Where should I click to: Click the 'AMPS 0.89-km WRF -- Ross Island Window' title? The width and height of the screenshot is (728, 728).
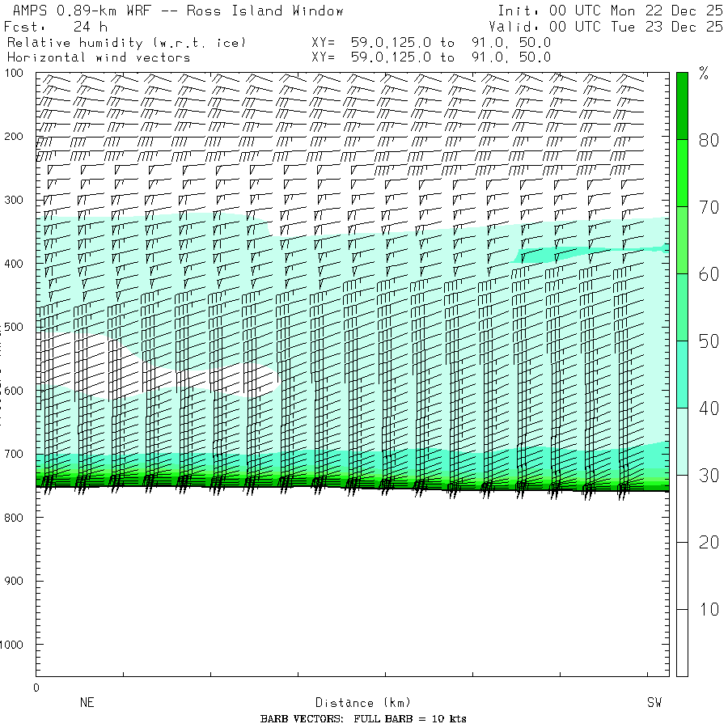pyautogui.click(x=178, y=11)
